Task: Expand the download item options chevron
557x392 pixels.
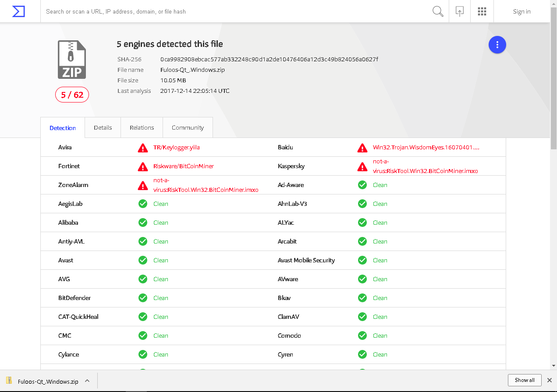Action: pos(87,381)
